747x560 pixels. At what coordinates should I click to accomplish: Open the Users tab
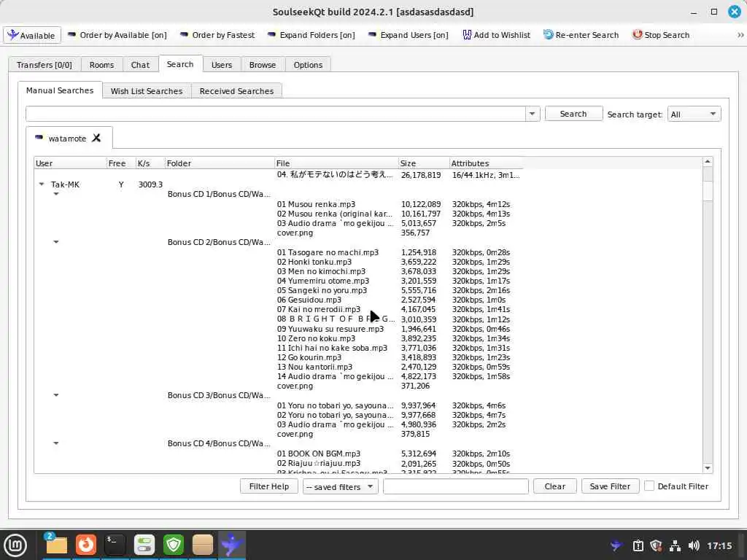pos(222,65)
